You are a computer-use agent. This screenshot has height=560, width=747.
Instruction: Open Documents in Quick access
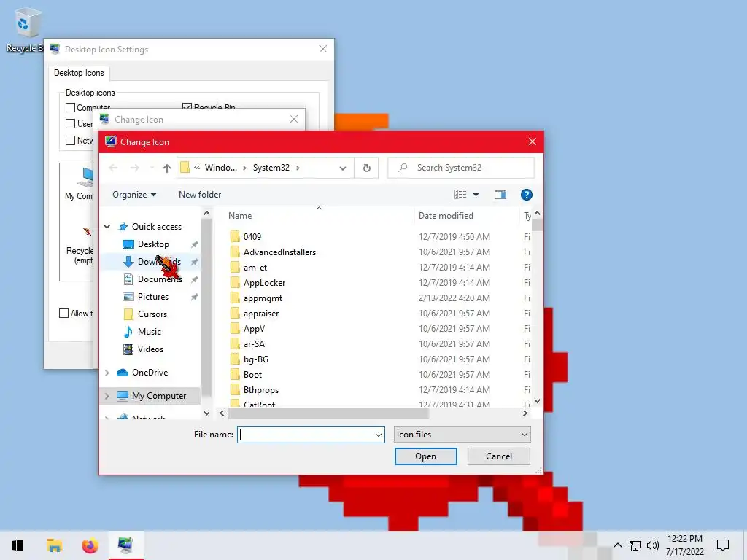[x=160, y=279]
